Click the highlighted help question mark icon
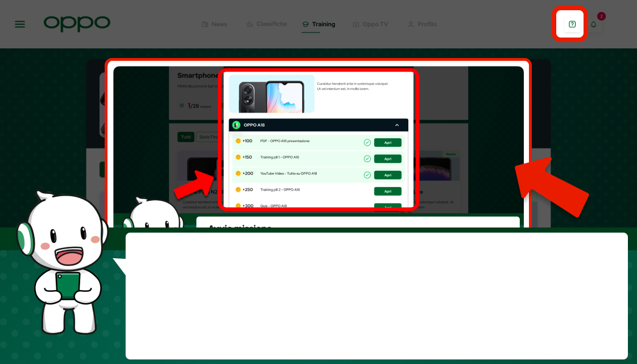Viewport: 637px width, 364px height. 572,24
